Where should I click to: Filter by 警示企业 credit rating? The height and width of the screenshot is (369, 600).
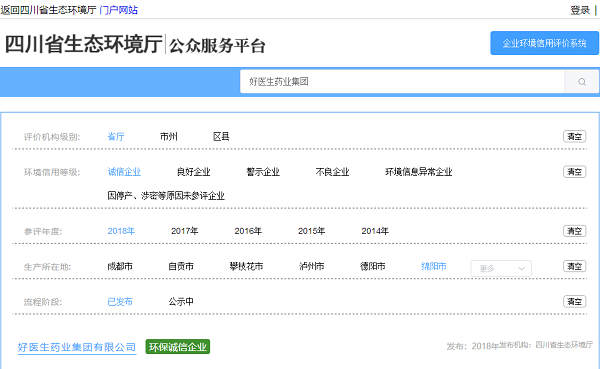click(x=263, y=172)
